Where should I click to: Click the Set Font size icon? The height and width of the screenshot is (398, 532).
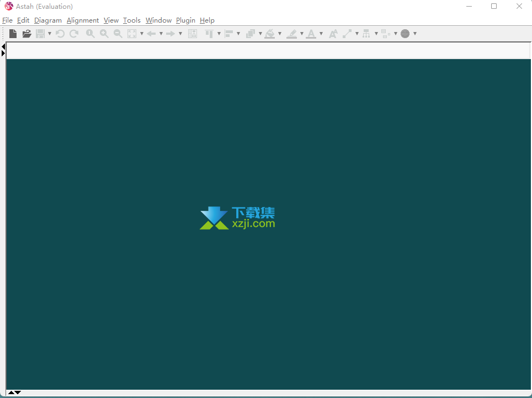tap(333, 34)
